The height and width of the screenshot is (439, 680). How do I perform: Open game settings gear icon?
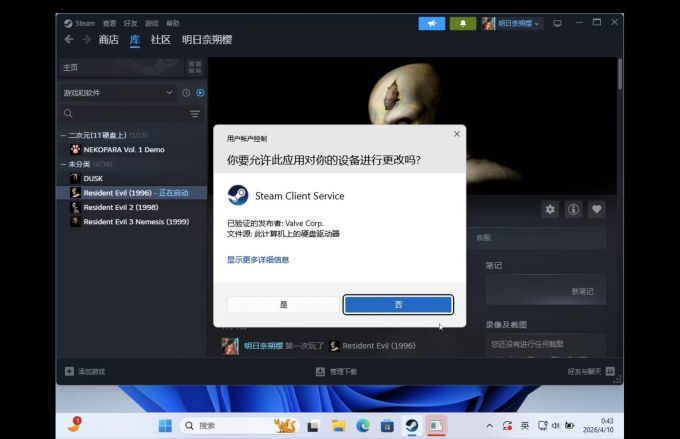(x=550, y=210)
